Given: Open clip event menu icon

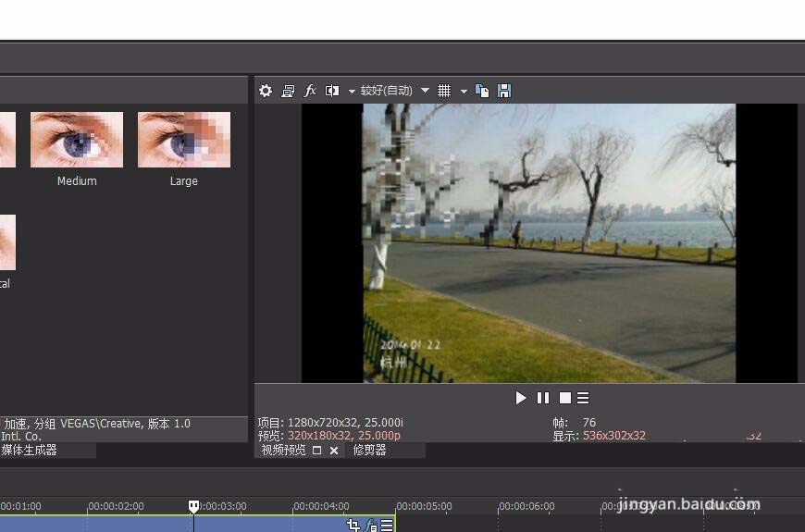Looking at the screenshot, I should pyautogui.click(x=387, y=525).
